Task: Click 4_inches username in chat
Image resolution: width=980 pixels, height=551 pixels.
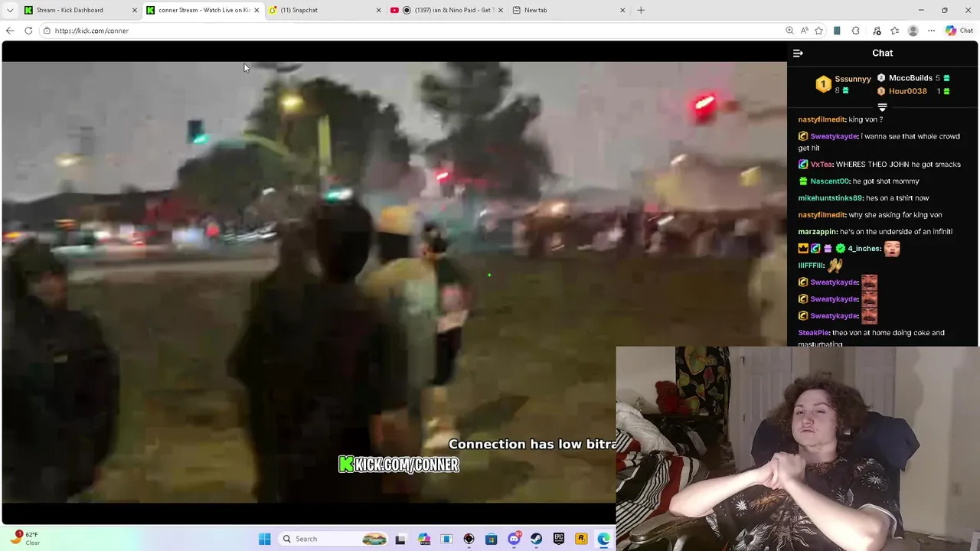Action: coord(864,249)
